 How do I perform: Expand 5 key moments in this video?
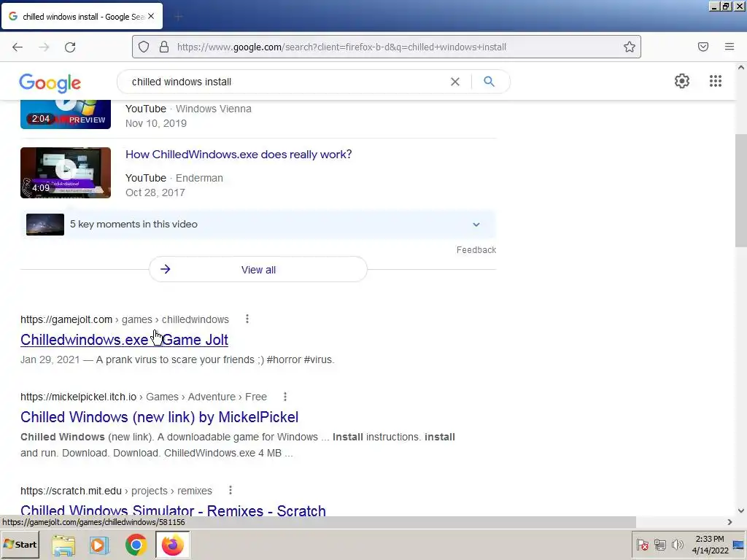(258, 225)
